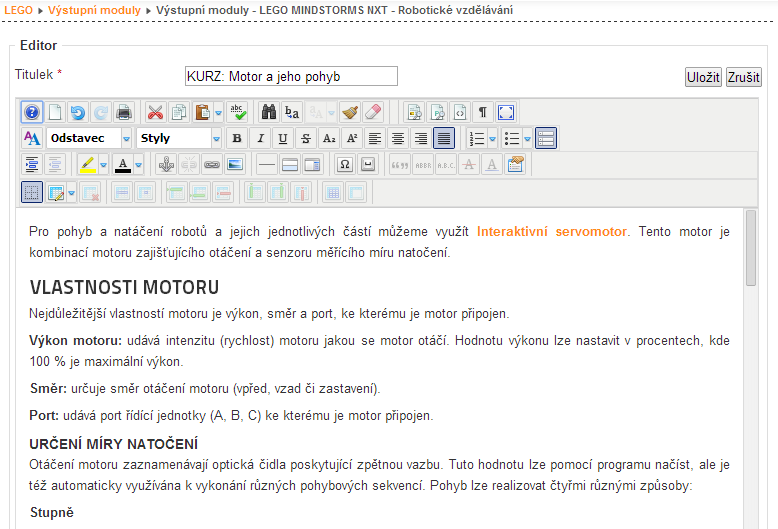This screenshot has width=778, height=529.
Task: Edit HTML source code
Action: click(x=460, y=112)
